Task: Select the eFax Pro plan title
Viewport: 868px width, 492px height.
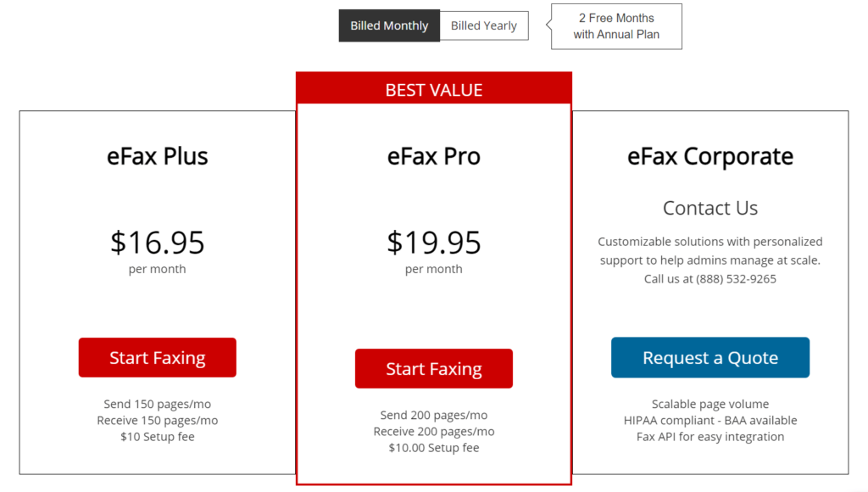Action: [x=433, y=156]
